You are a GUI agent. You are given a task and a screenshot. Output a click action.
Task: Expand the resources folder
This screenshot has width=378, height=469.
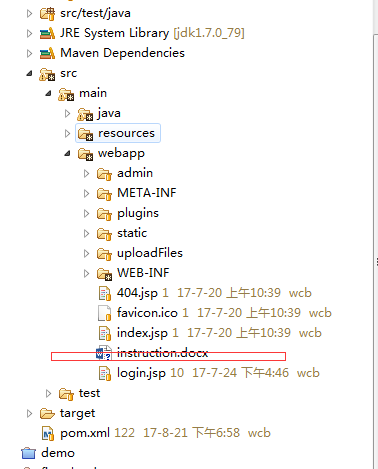tap(67, 133)
